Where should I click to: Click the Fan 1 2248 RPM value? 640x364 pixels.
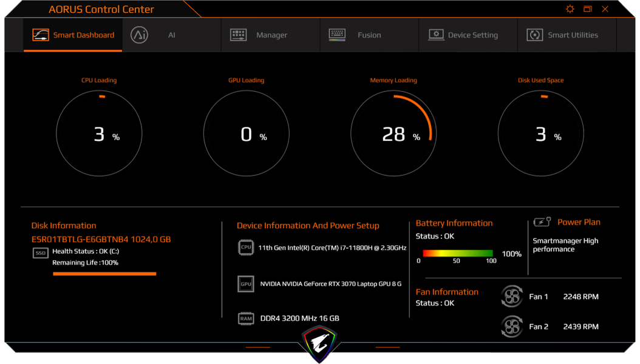581,297
